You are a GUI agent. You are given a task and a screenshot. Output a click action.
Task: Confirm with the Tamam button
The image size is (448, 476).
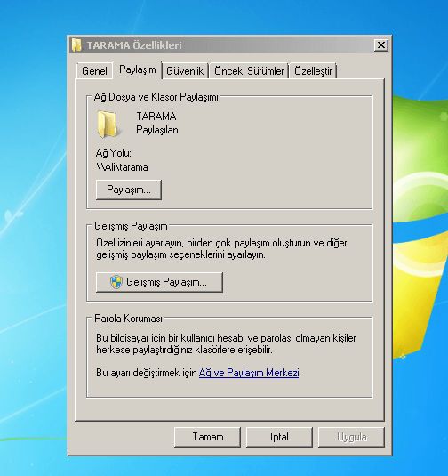click(207, 437)
